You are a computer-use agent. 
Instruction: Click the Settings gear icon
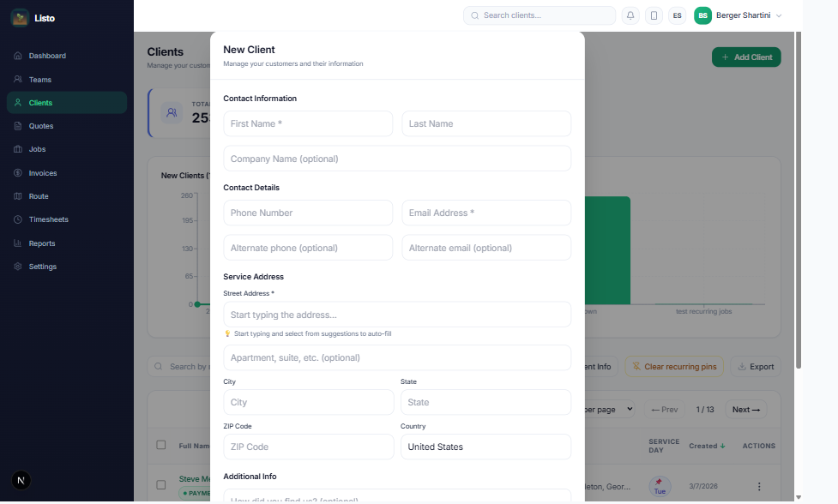[18, 267]
